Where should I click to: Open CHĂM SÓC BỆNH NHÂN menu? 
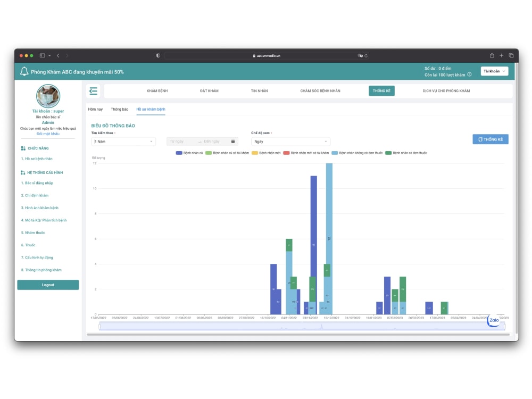320,91
